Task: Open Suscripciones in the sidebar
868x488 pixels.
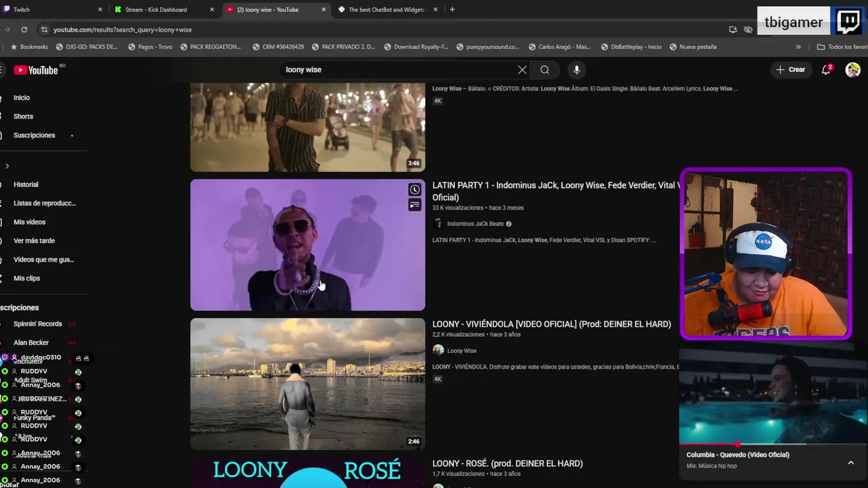Action: click(x=34, y=136)
